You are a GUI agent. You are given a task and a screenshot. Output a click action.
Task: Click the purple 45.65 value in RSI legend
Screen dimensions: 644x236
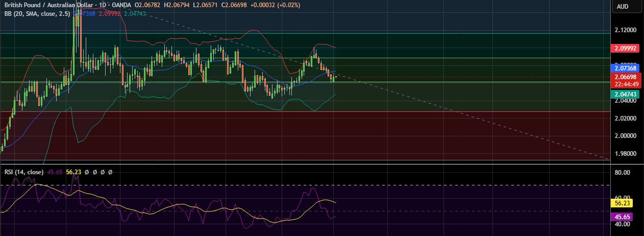click(x=55, y=173)
